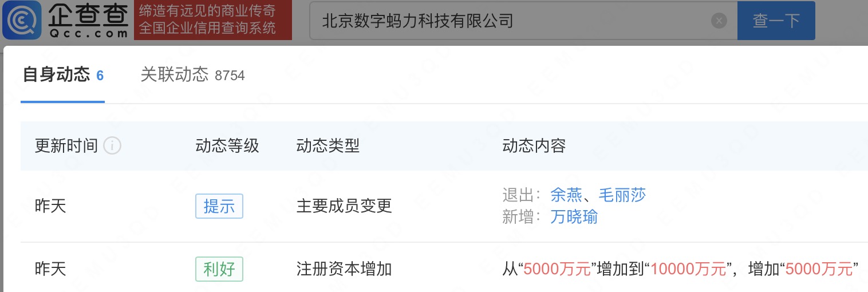The width and height of the screenshot is (868, 292).
Task: Click the 利好 level tag
Action: tap(219, 269)
